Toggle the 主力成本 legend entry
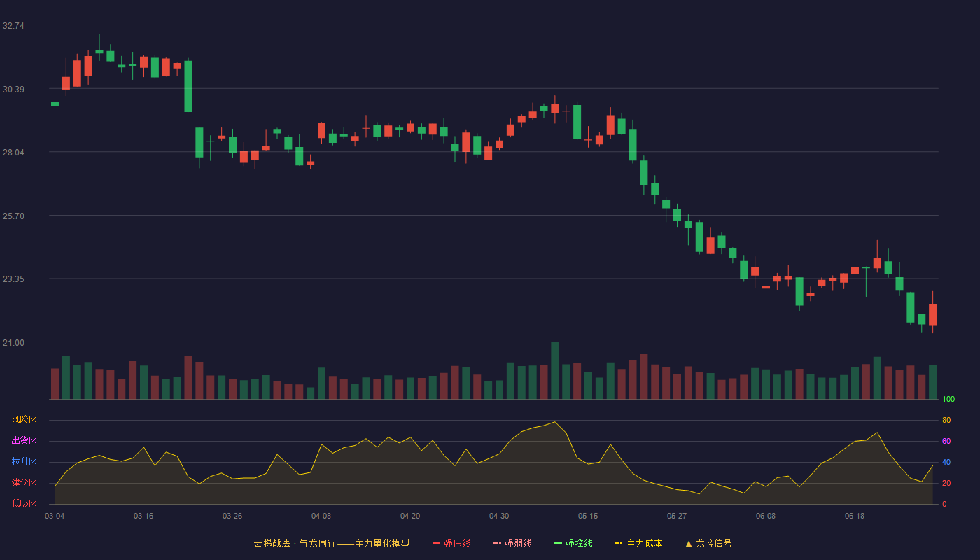Image resolution: width=980 pixels, height=560 pixels. (638, 543)
